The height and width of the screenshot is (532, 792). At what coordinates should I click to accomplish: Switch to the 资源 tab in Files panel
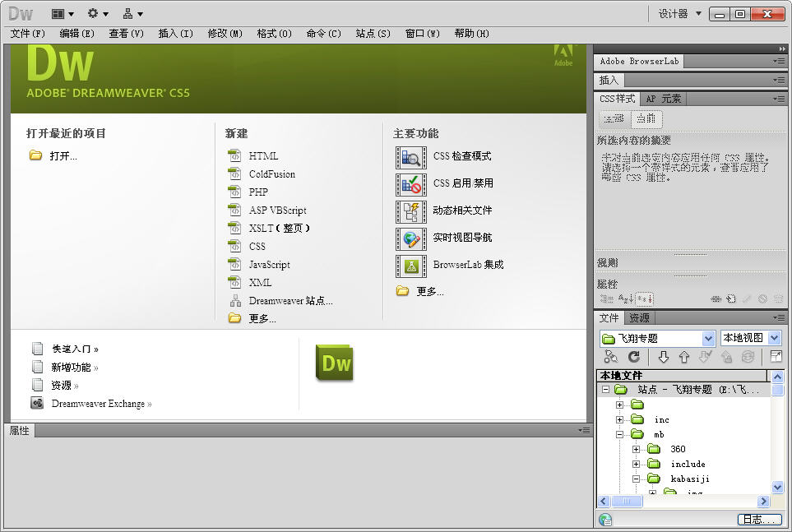coord(640,317)
